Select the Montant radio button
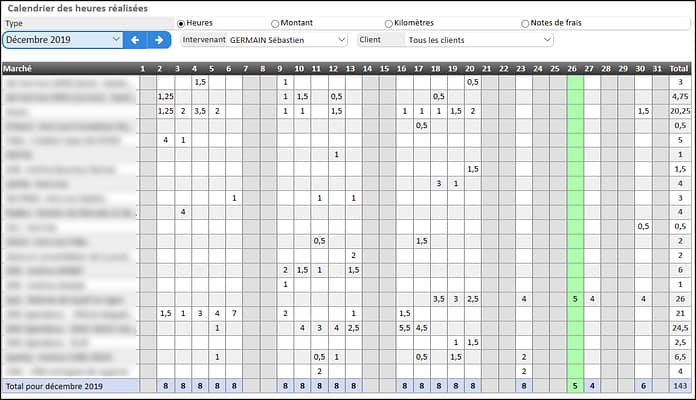The width and height of the screenshot is (696, 400). [x=275, y=23]
